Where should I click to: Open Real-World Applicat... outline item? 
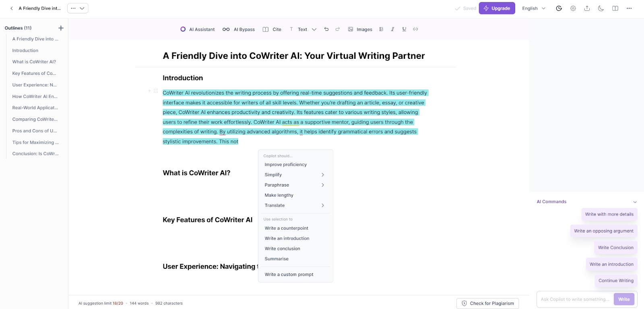[35, 108]
